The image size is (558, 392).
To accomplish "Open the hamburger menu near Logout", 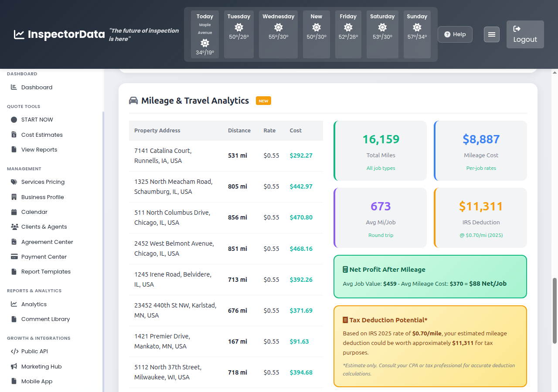I will pyautogui.click(x=491, y=34).
